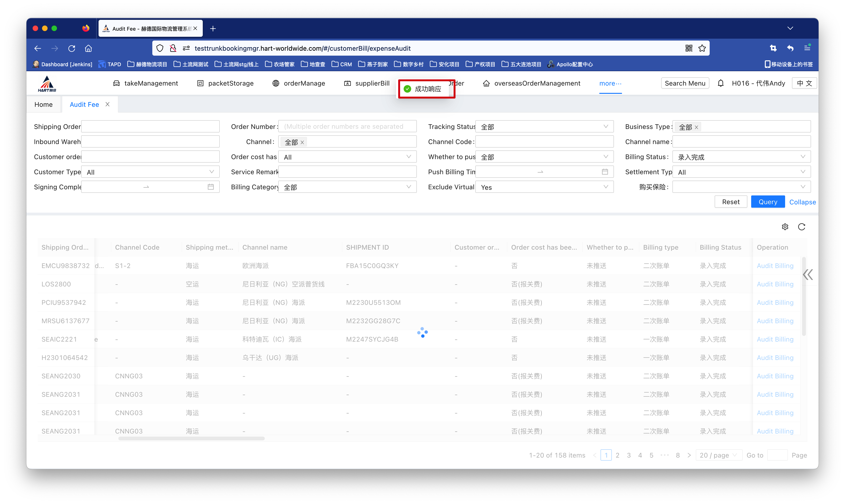
Task: Switch to the Home tab
Action: 43,105
